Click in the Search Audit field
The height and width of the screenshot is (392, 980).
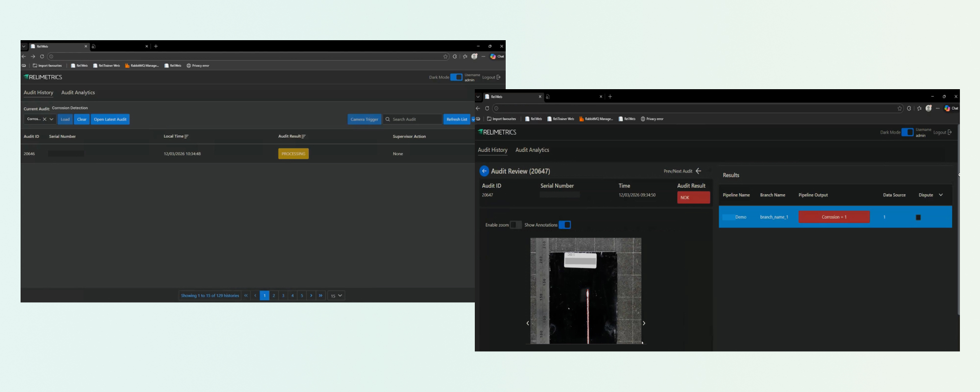tap(412, 119)
